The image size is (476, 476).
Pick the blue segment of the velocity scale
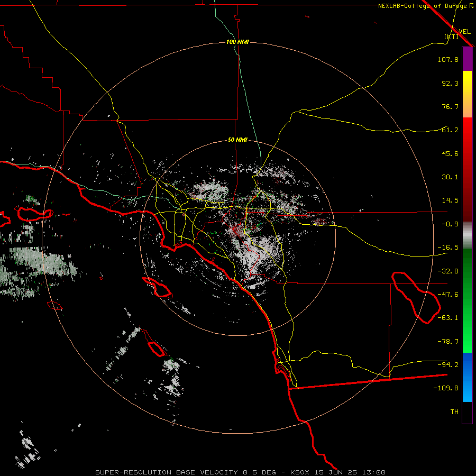point(467,377)
